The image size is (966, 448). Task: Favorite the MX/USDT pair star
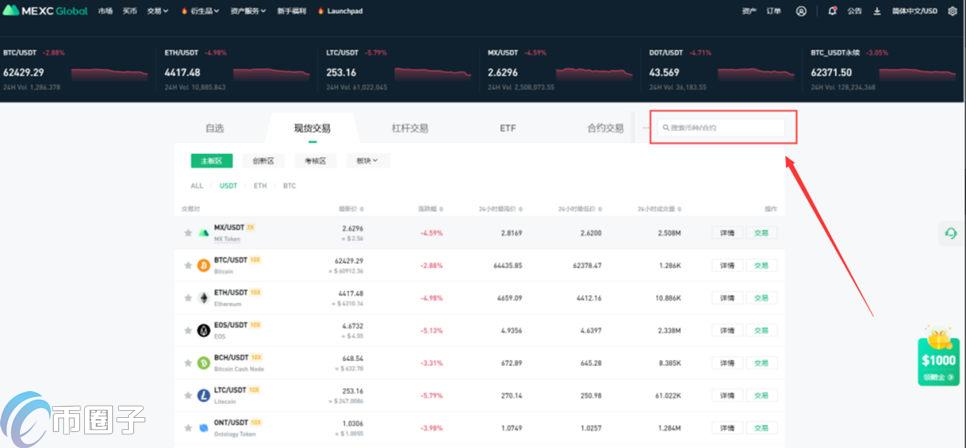[x=188, y=232]
